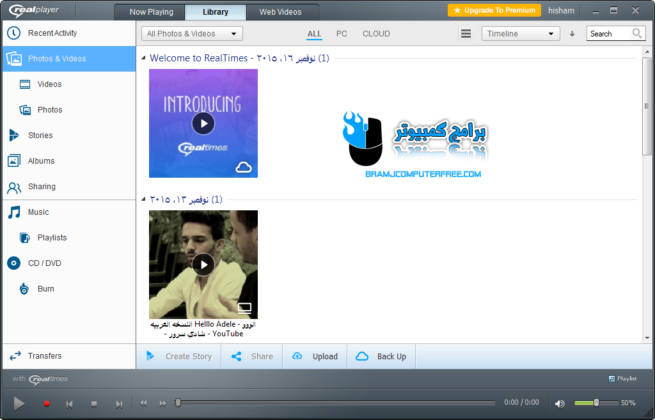Viewport: 655px width, 420px height.
Task: Open the Photos sidebar icon
Action: pyautogui.click(x=25, y=110)
